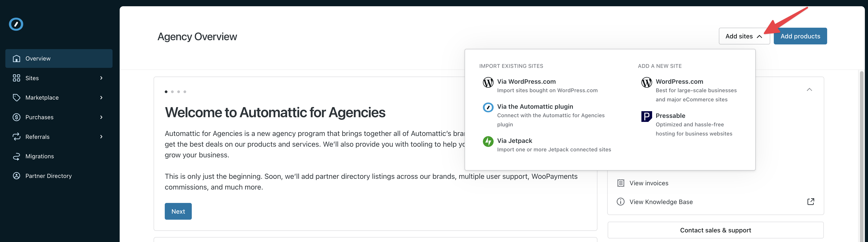Click the Automattic plugin compass icon
Screen dimensions: 868x242
pyautogui.click(x=488, y=108)
